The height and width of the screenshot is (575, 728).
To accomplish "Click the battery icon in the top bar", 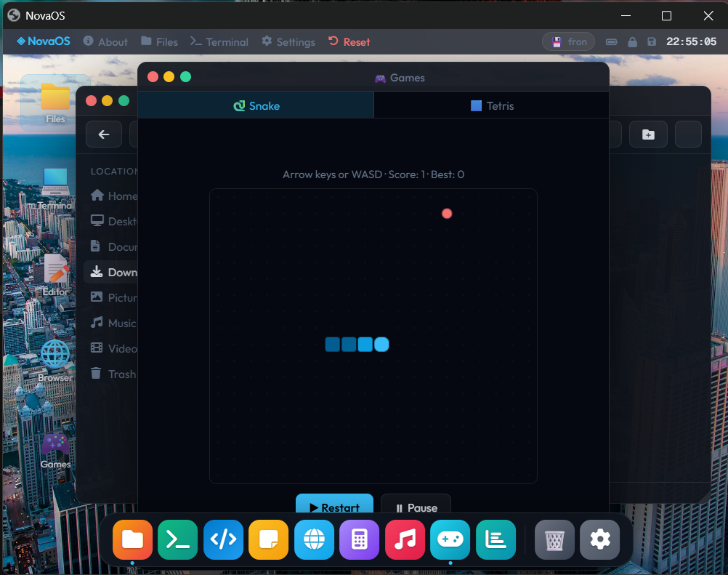I will 612,42.
